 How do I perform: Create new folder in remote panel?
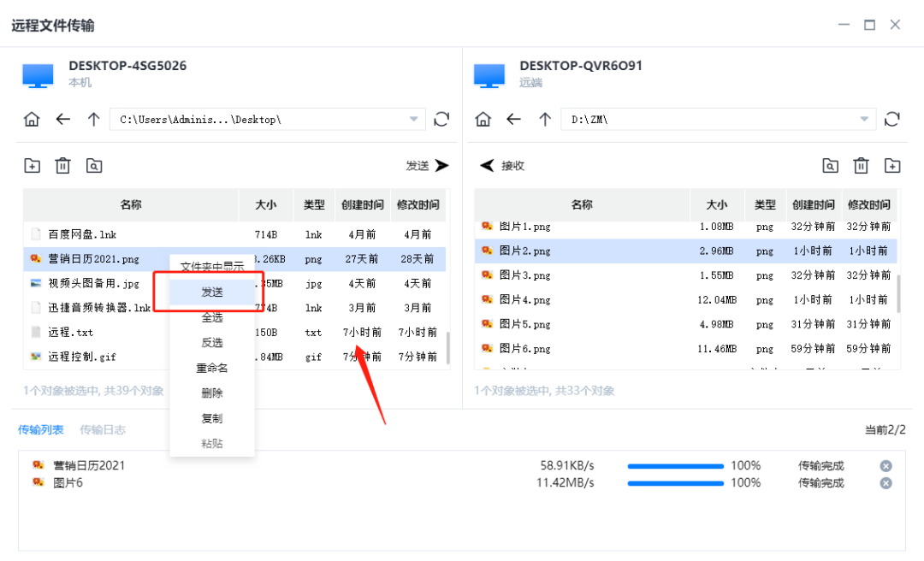892,166
